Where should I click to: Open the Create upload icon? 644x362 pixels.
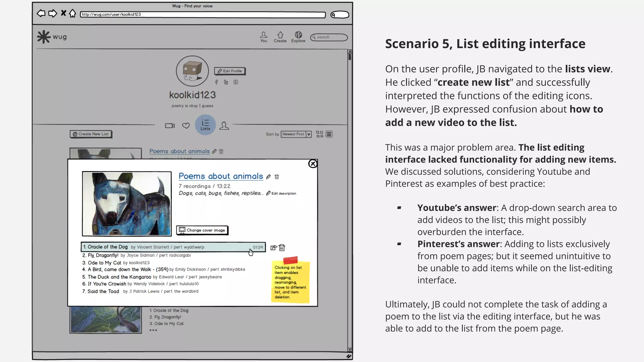point(280,35)
